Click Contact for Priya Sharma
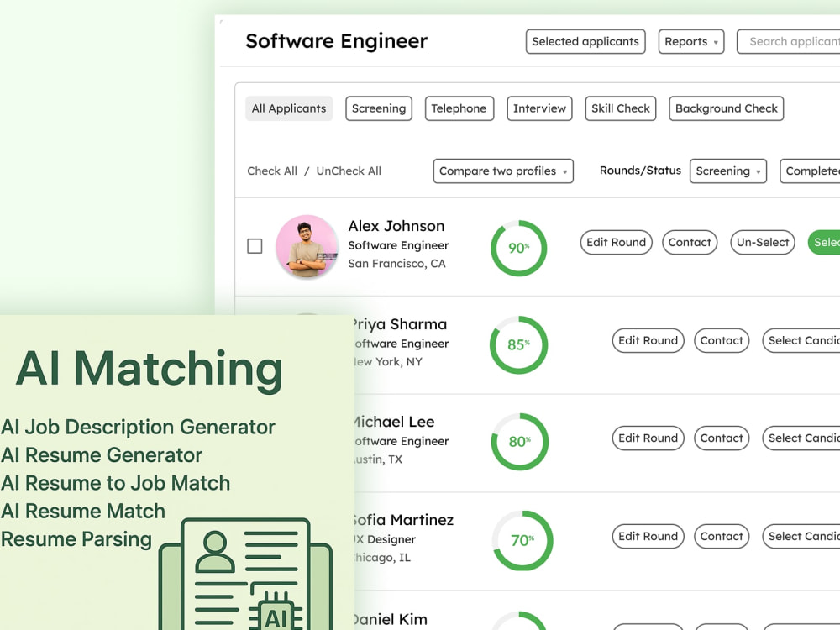The image size is (840, 630). 722,341
